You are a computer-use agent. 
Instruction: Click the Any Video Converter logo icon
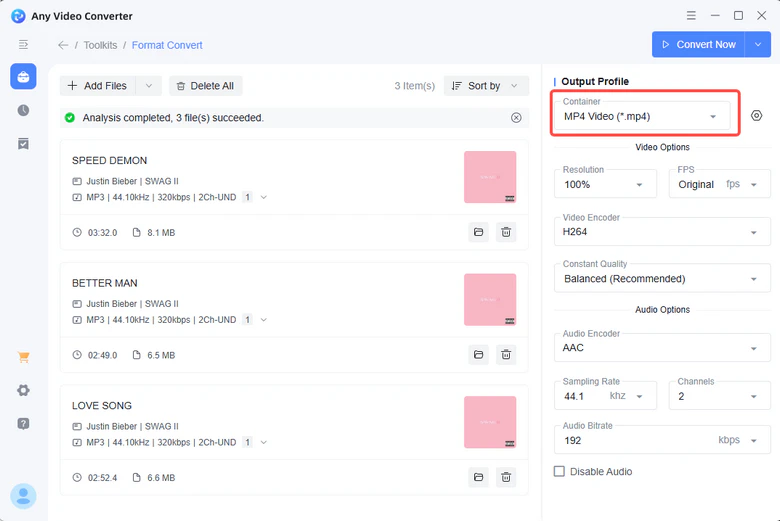(x=18, y=16)
